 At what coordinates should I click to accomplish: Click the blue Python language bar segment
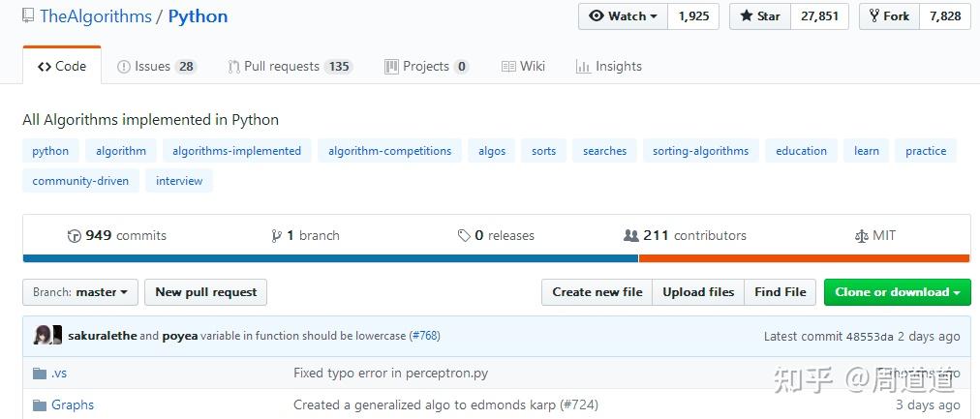point(330,258)
